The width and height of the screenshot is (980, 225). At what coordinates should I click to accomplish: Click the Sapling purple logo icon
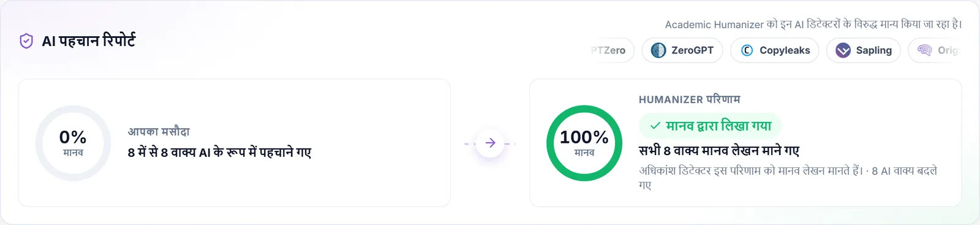coord(843,50)
